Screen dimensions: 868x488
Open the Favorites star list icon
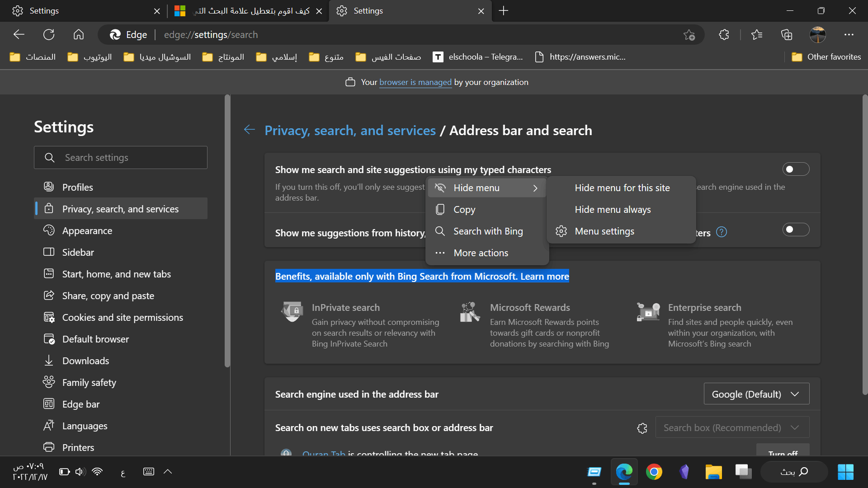(756, 35)
